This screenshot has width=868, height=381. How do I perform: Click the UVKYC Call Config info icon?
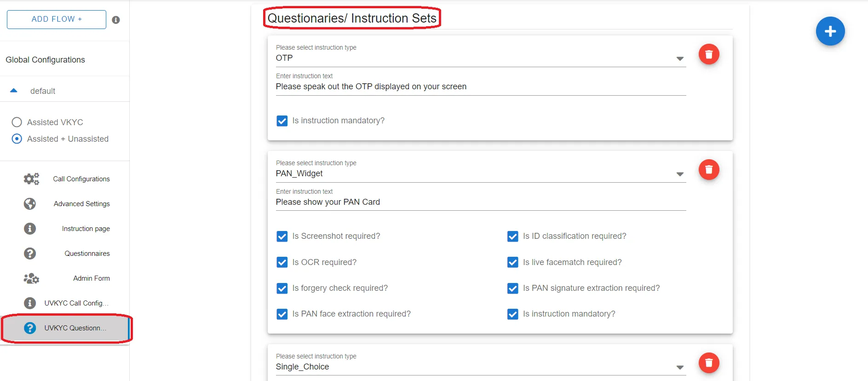30,303
